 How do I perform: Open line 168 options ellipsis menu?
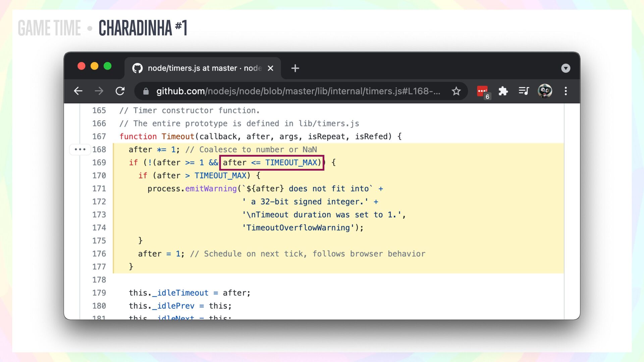pyautogui.click(x=80, y=149)
